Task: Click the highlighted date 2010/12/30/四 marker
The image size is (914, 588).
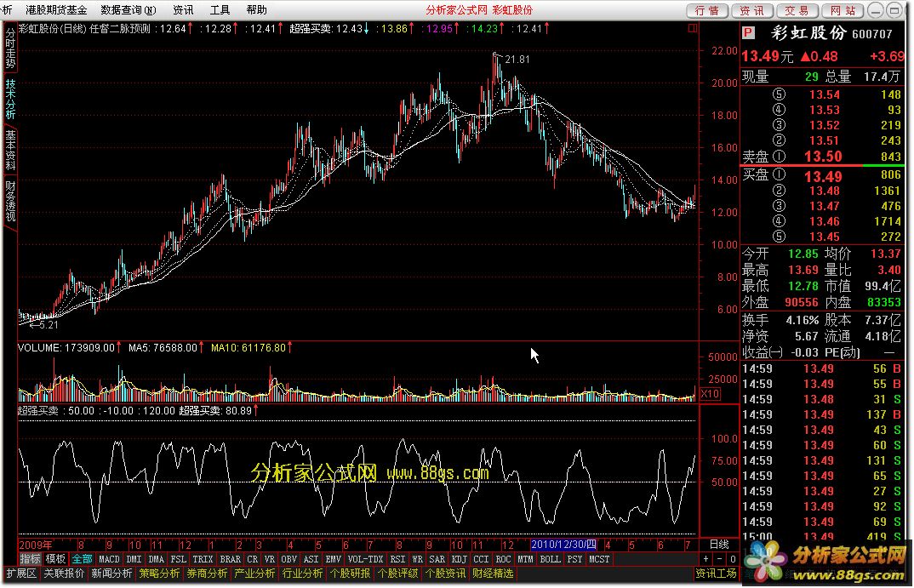Action: (x=563, y=545)
